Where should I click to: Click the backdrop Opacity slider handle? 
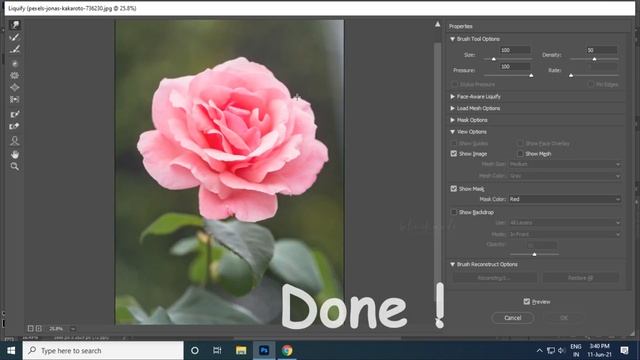(534, 254)
